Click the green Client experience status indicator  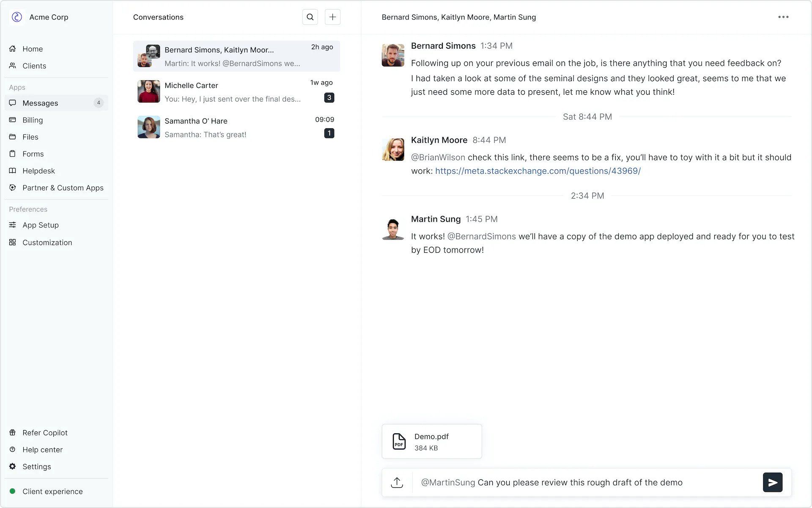point(12,491)
